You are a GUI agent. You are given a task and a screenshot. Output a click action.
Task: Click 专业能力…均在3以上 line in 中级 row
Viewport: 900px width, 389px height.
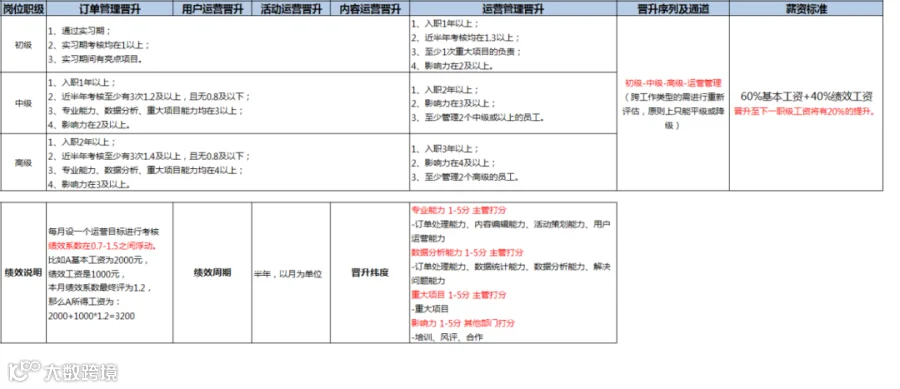pyautogui.click(x=146, y=110)
